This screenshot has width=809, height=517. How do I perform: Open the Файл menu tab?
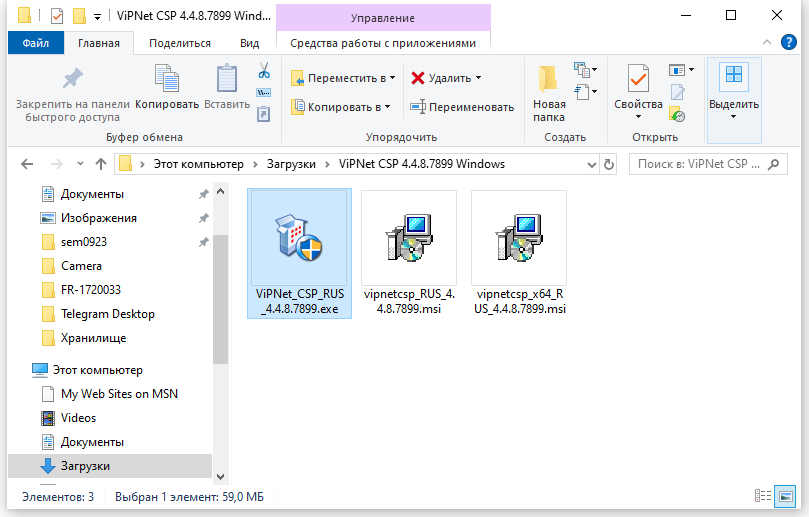[x=35, y=43]
